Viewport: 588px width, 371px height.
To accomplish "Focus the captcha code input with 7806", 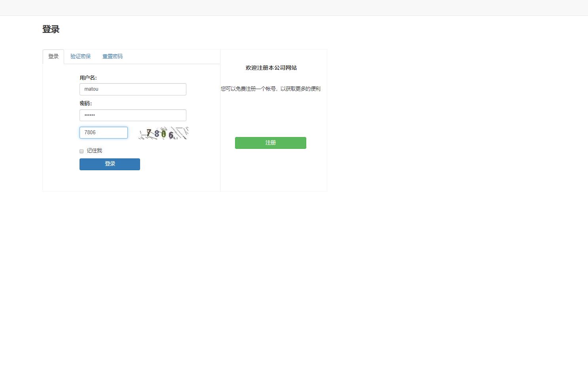I will [104, 133].
